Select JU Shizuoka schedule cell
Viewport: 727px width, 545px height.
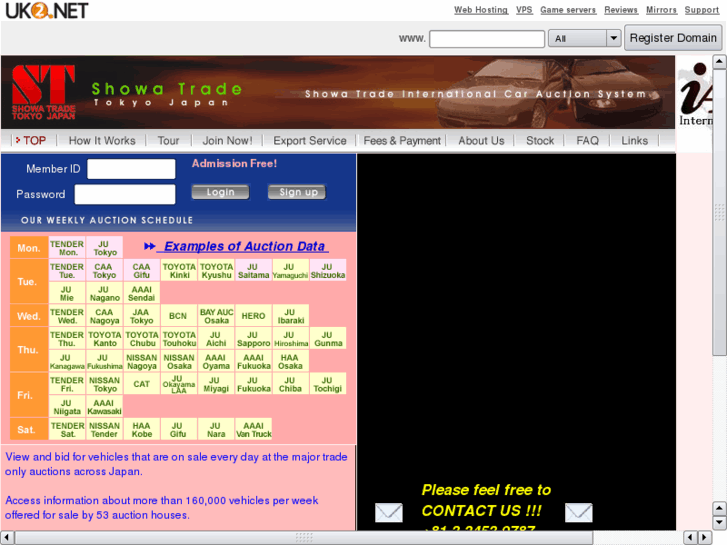pyautogui.click(x=328, y=270)
